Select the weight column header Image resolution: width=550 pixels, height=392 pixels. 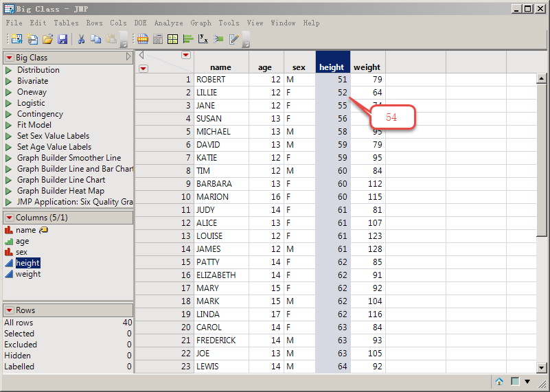coord(367,67)
